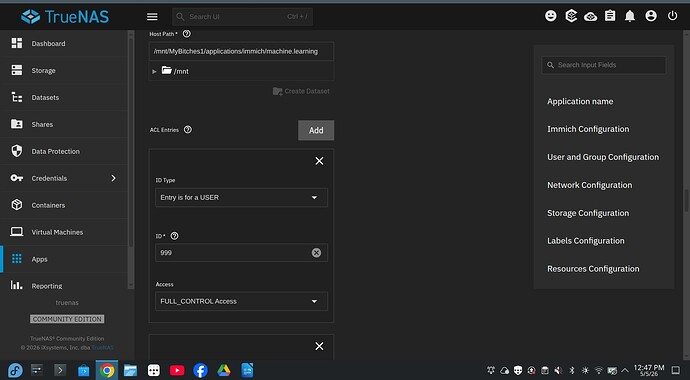Open the feedback smiley icon
Screen dimensions: 690x380
[x=551, y=16]
